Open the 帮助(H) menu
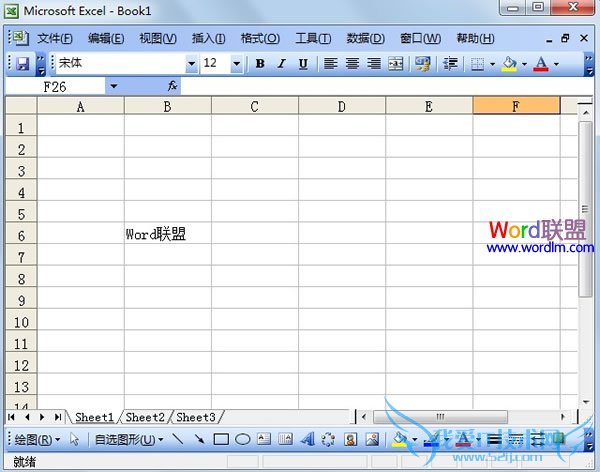The width and height of the screenshot is (600, 472). [475, 38]
